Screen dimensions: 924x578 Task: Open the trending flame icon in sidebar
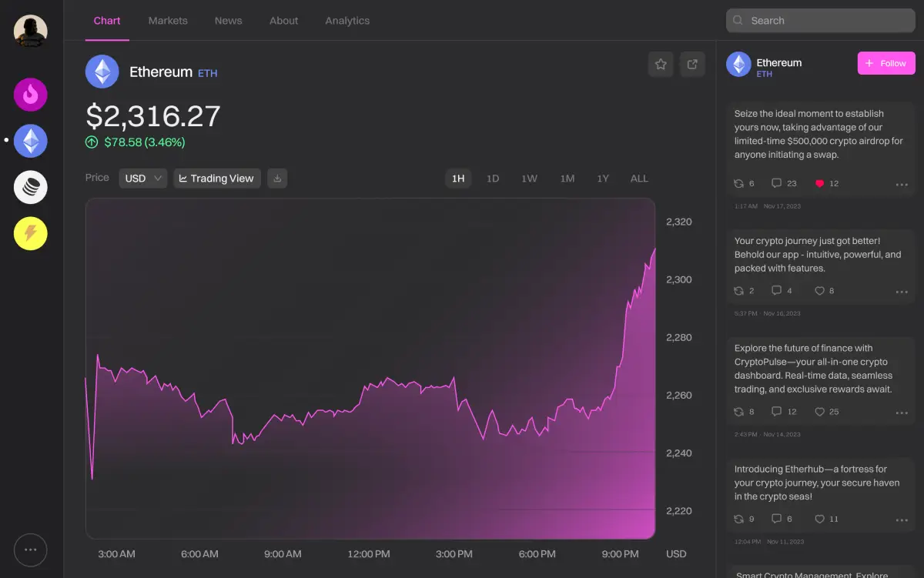[x=31, y=95]
